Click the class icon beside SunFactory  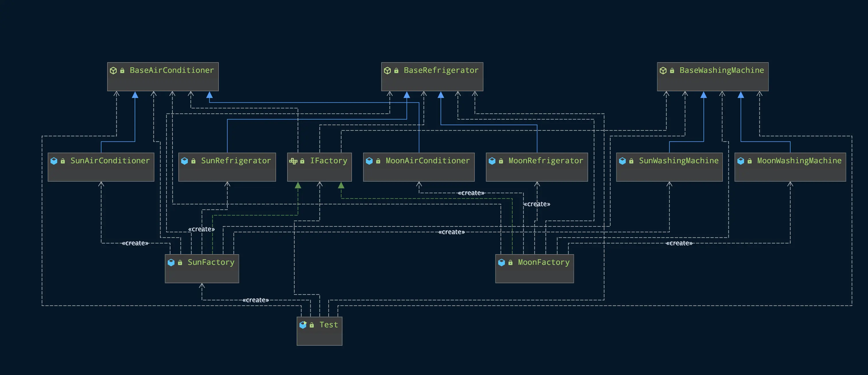(x=171, y=263)
